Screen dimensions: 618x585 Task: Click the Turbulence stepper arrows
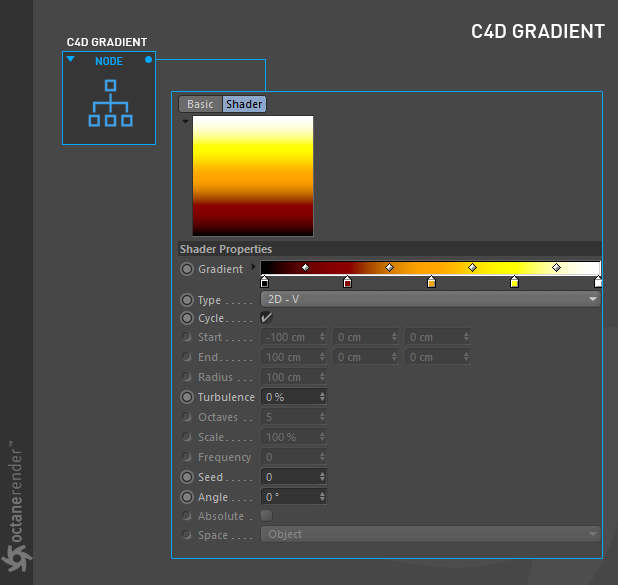(x=322, y=397)
